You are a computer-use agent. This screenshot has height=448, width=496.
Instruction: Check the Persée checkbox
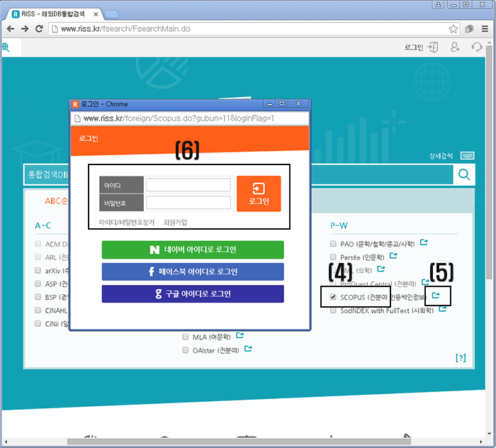(x=333, y=257)
